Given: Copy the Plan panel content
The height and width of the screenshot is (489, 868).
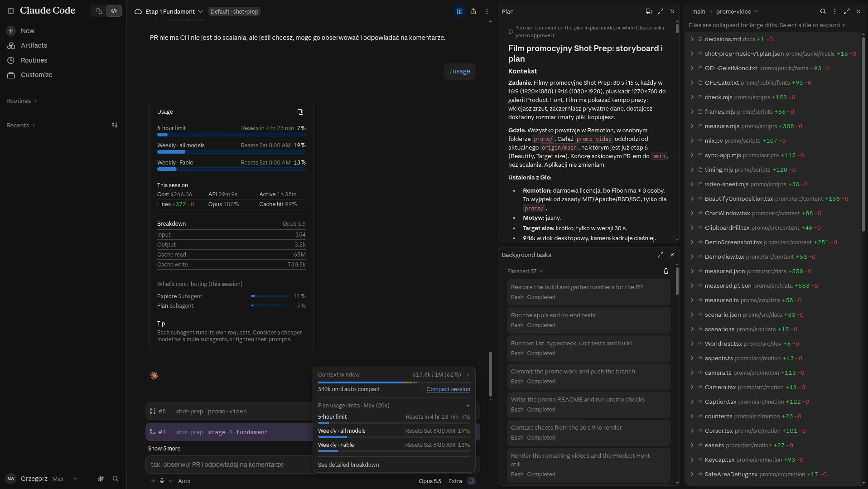Looking at the screenshot, I should pyautogui.click(x=648, y=11).
